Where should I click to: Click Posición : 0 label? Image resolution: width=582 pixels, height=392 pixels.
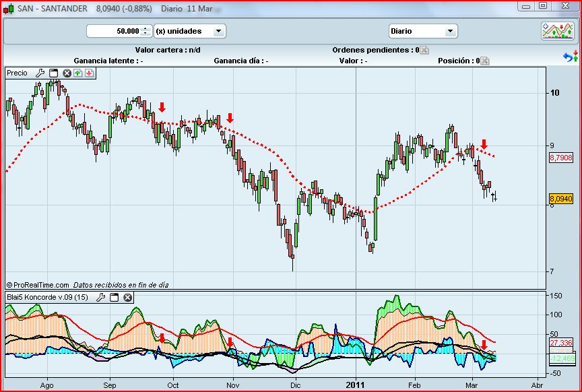click(459, 61)
